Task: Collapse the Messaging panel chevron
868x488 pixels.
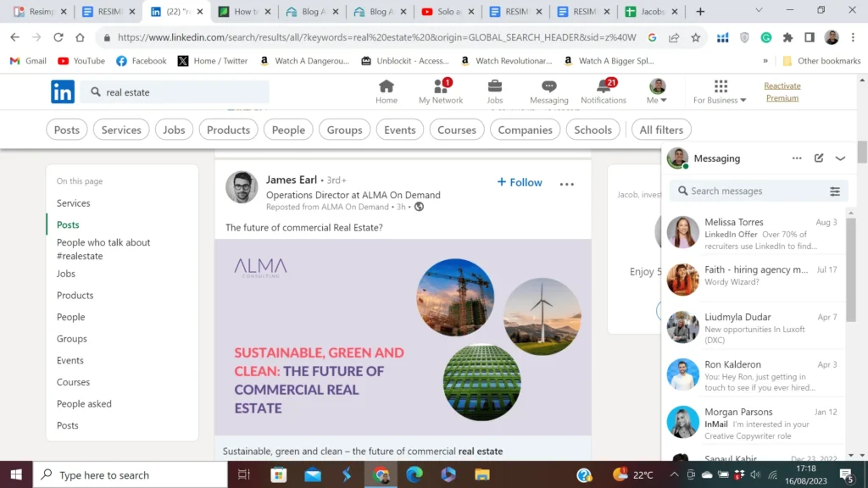Action: (x=840, y=158)
